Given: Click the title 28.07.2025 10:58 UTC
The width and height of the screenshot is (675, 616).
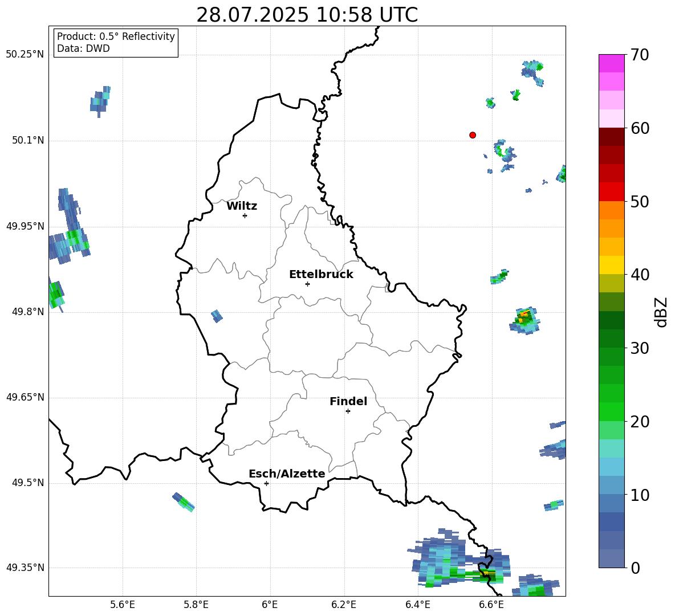Looking at the screenshot, I should pos(307,15).
